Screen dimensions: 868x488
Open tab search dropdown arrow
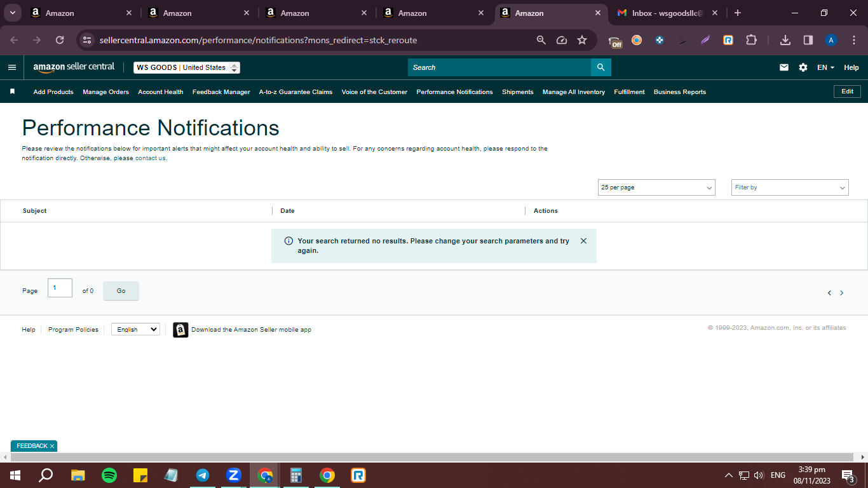click(x=12, y=13)
